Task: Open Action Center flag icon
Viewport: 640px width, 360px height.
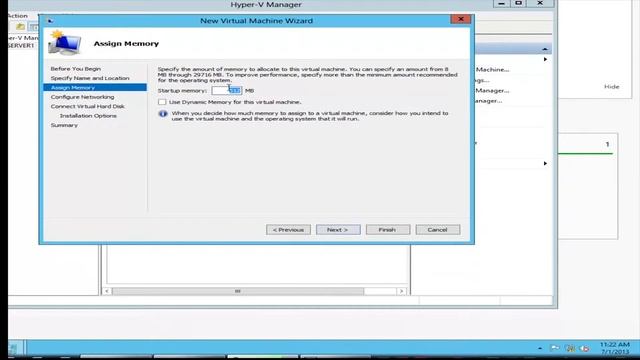Action: [x=555, y=348]
